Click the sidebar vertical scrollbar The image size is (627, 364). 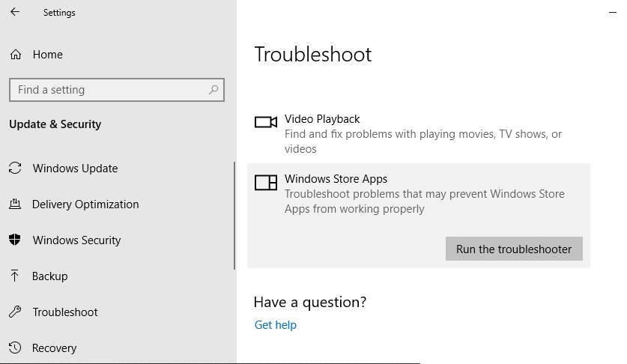(234, 216)
